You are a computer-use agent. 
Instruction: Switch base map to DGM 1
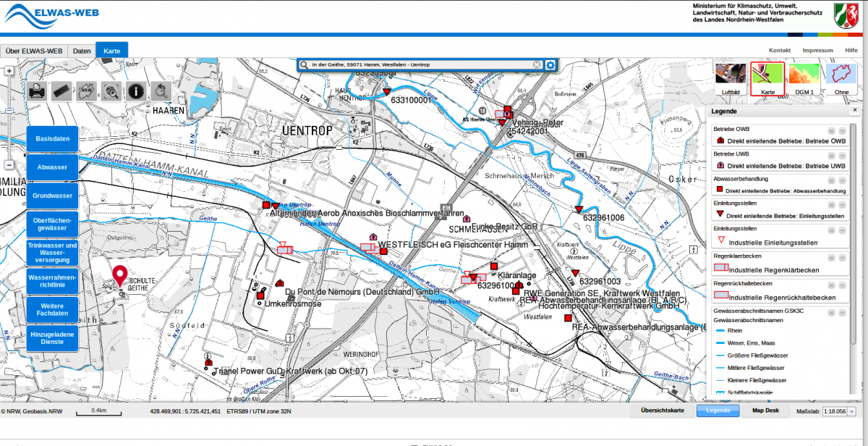[805, 78]
